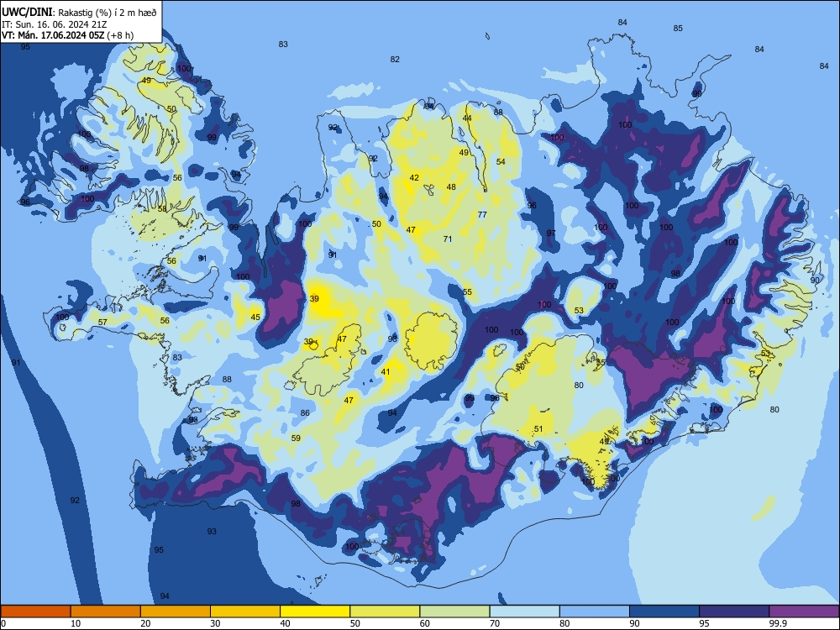Click the IT: Sun. 16. 06. 2024 21Z line
This screenshot has height=630, width=840.
(54, 24)
